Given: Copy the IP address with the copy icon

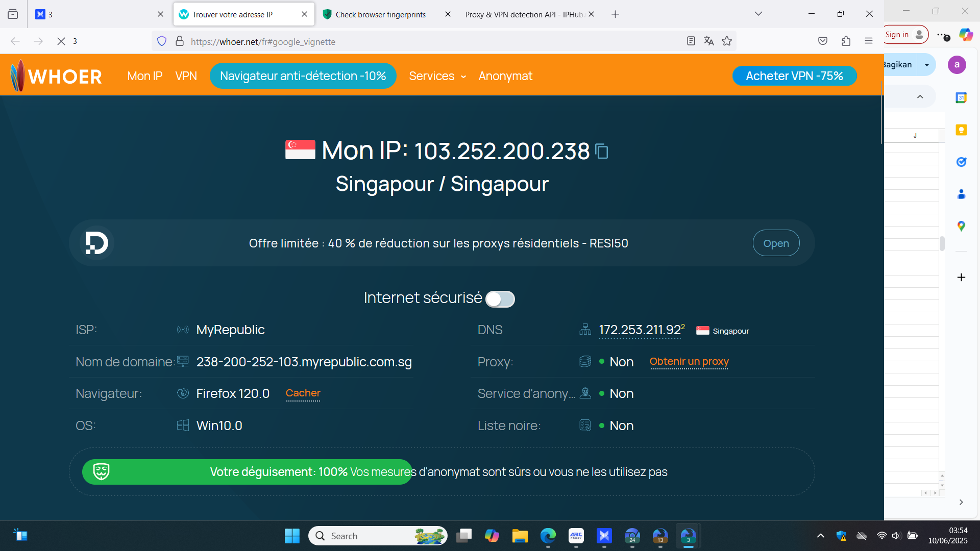Looking at the screenshot, I should pyautogui.click(x=602, y=152).
